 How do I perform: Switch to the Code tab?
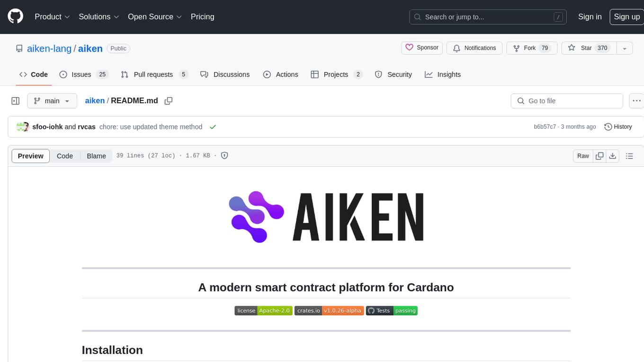[x=33, y=74]
